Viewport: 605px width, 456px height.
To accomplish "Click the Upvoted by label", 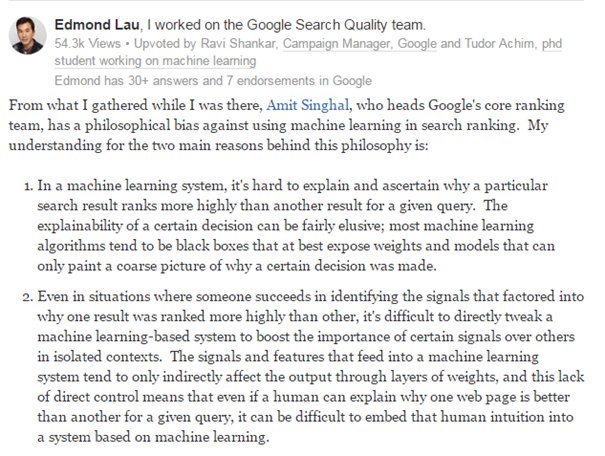I will pos(165,43).
